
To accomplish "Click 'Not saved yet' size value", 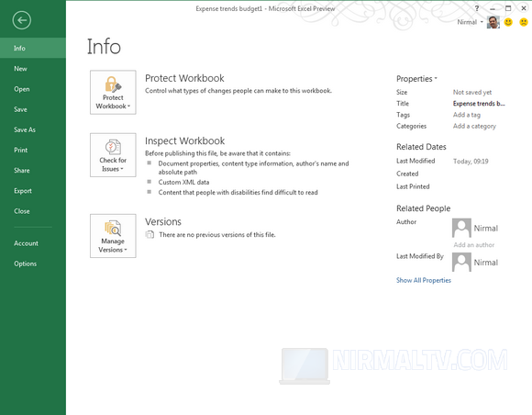I will point(472,93).
